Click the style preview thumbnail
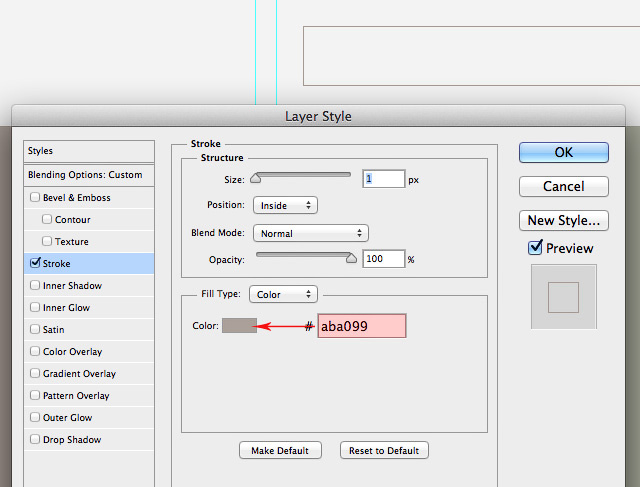This screenshot has width=640, height=487. (x=563, y=297)
